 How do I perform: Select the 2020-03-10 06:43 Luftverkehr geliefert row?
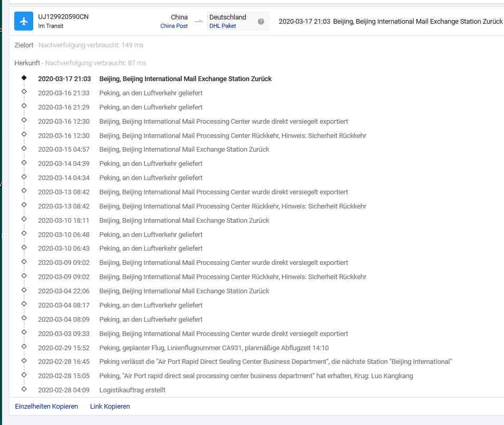click(120, 249)
